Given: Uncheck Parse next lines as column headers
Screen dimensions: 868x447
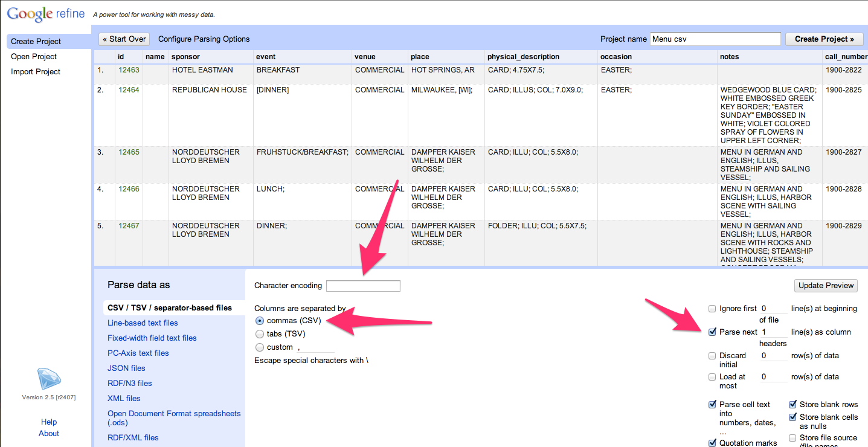Looking at the screenshot, I should (712, 332).
